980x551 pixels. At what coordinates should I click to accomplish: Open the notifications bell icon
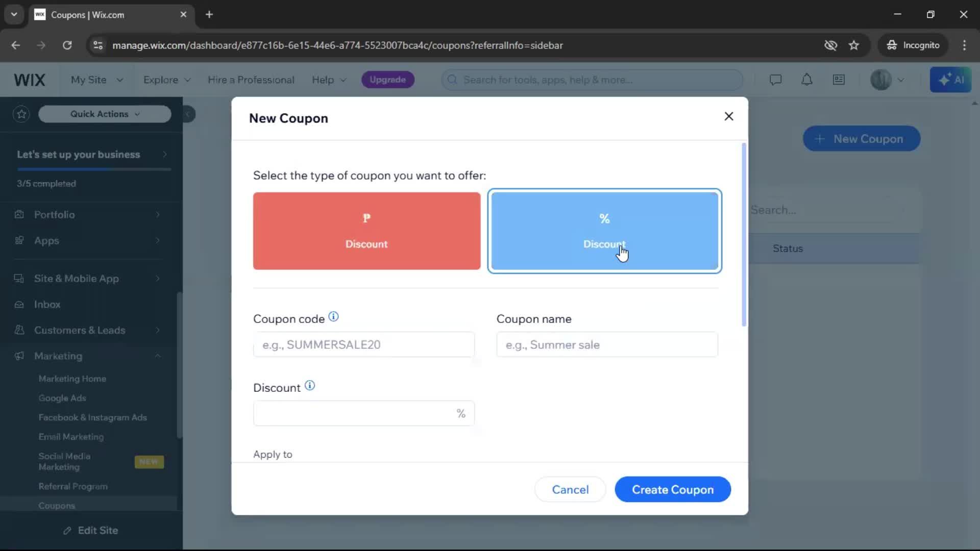pyautogui.click(x=807, y=80)
